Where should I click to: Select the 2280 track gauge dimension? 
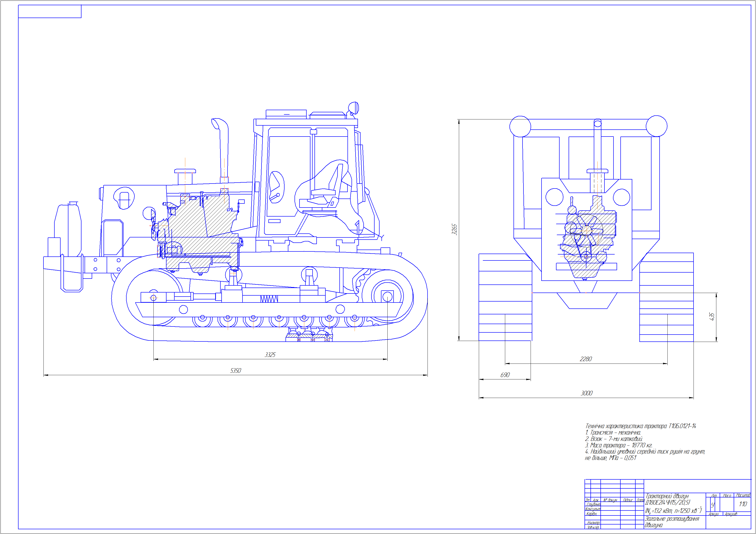point(585,359)
